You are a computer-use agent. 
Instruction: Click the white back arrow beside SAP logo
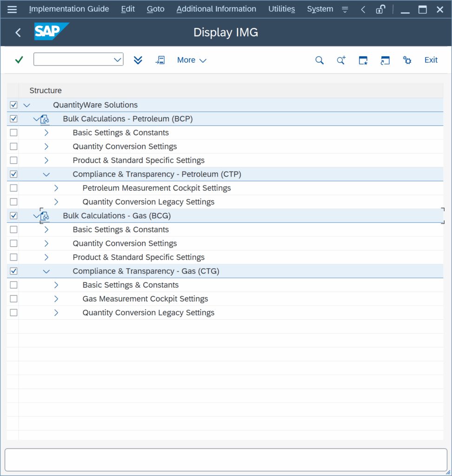[x=18, y=33]
